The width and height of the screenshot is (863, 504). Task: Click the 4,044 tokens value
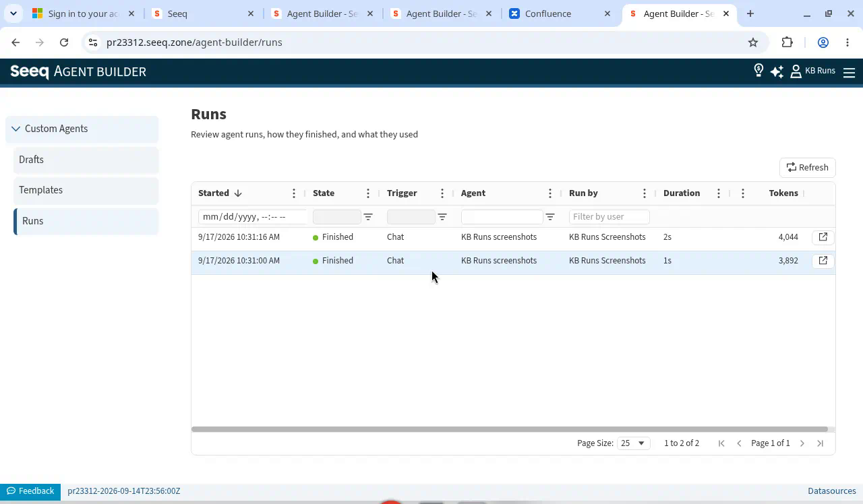tap(788, 237)
